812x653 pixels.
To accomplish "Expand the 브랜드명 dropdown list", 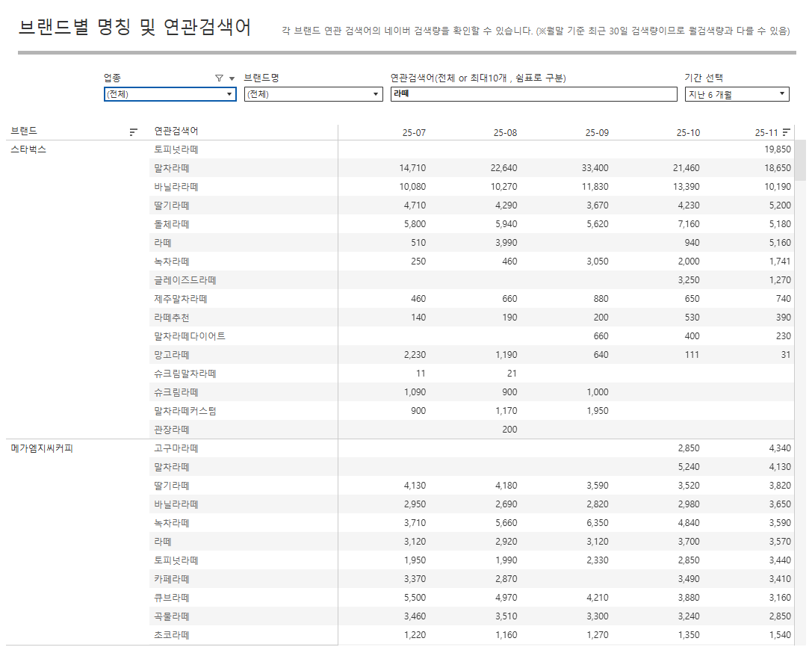I will coord(313,94).
